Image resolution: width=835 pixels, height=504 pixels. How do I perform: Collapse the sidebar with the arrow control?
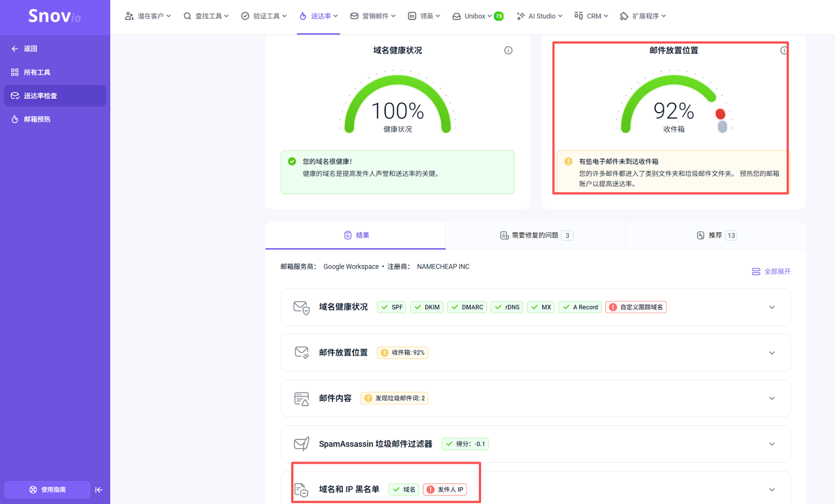(99, 489)
